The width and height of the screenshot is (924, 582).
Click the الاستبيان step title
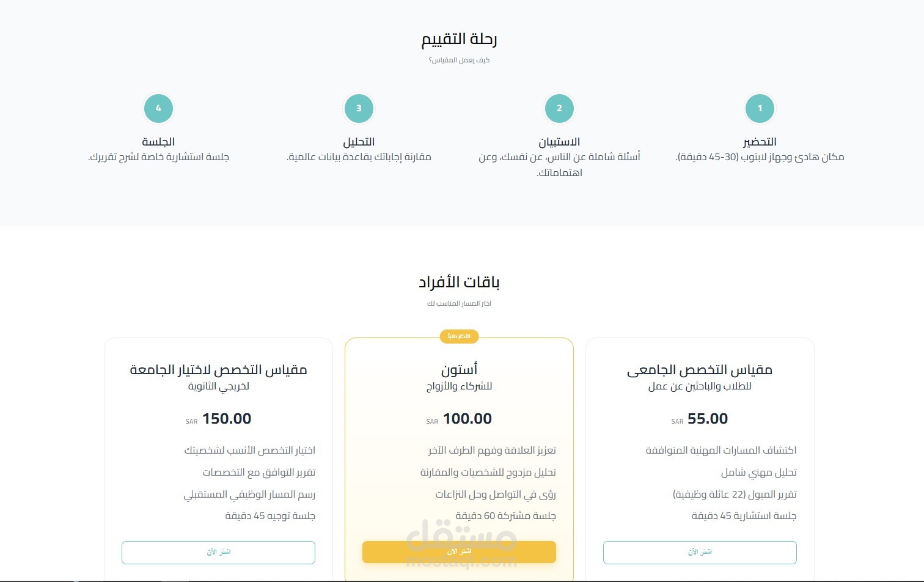559,142
